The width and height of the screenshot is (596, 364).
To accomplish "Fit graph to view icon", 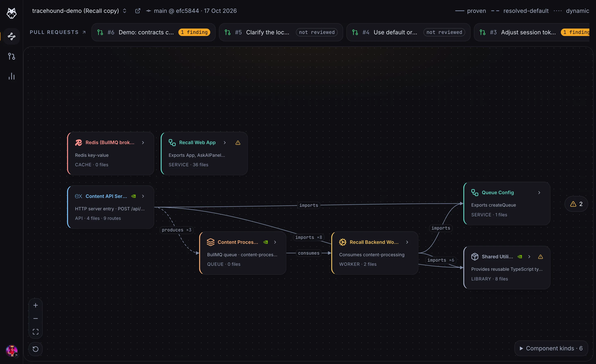I will coord(36,332).
